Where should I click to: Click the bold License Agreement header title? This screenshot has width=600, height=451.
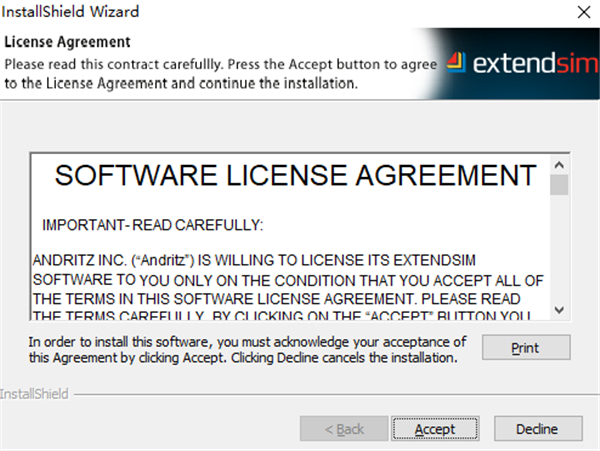point(68,42)
